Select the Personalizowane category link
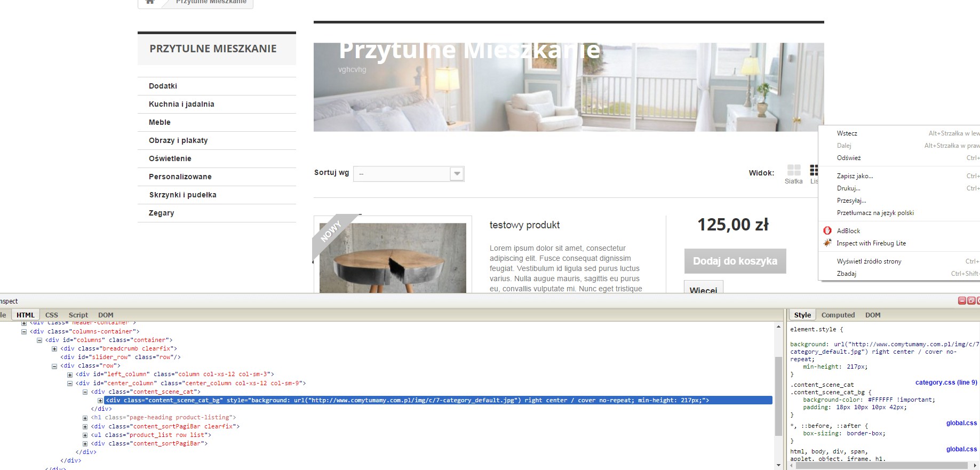Screen dimensions: 980x470 [x=180, y=177]
